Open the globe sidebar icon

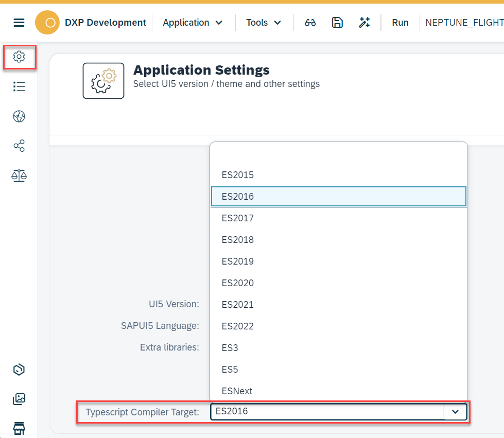click(19, 116)
